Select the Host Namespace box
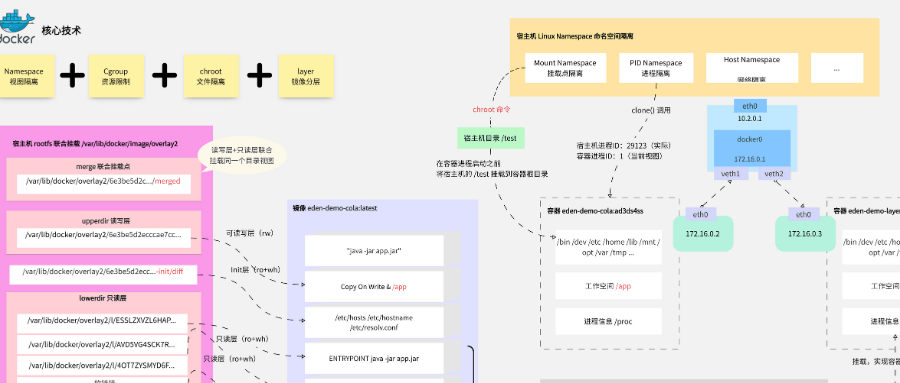 [x=751, y=68]
